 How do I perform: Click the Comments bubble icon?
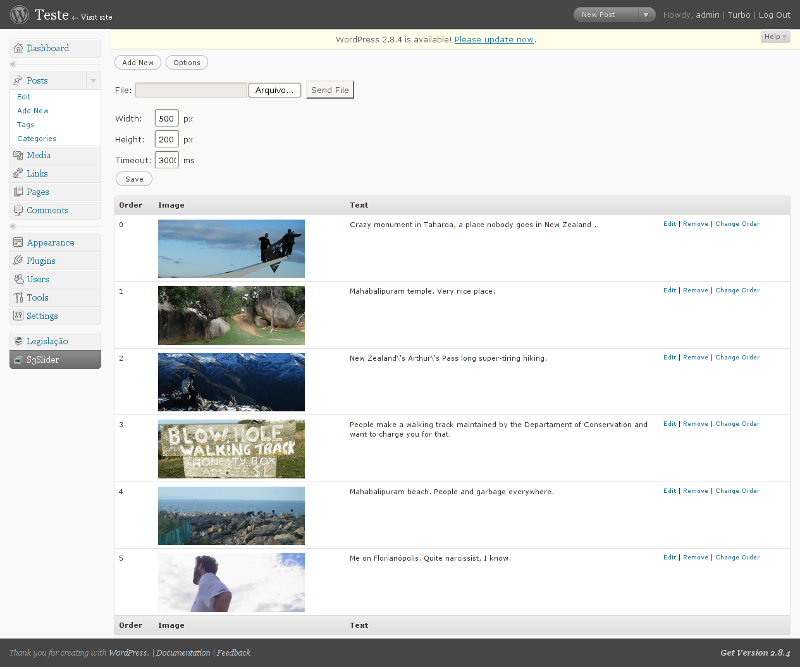18,211
